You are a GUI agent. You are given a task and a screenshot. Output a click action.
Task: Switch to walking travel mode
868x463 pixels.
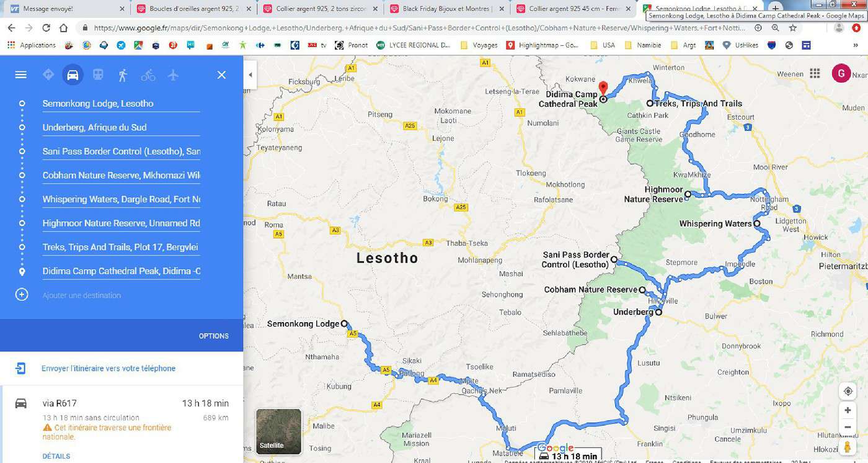point(123,75)
